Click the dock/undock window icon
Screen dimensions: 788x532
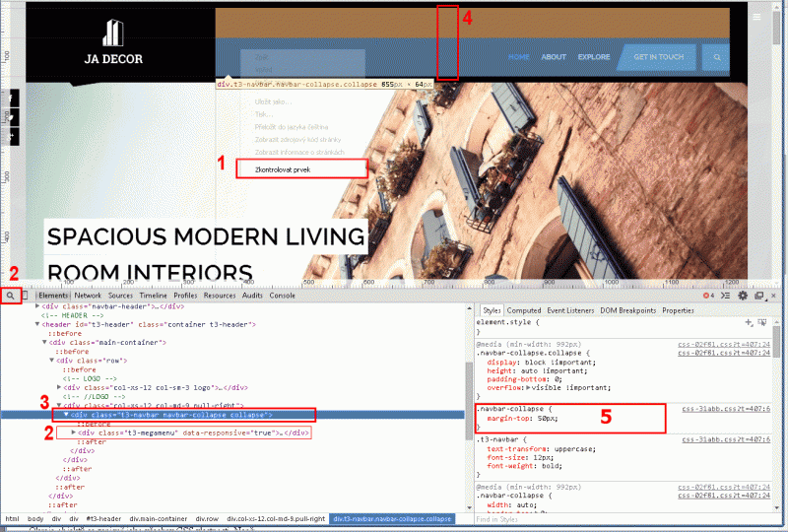pyautogui.click(x=759, y=296)
